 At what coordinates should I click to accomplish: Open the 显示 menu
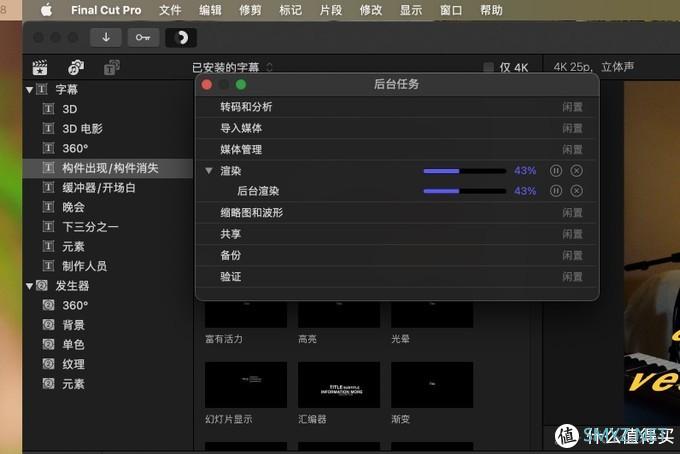411,10
